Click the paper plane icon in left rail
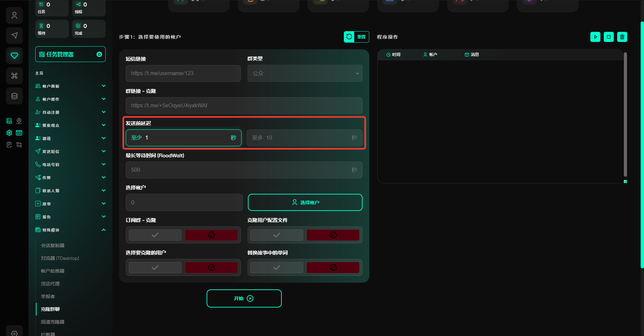This screenshot has width=644, height=336. [14, 36]
